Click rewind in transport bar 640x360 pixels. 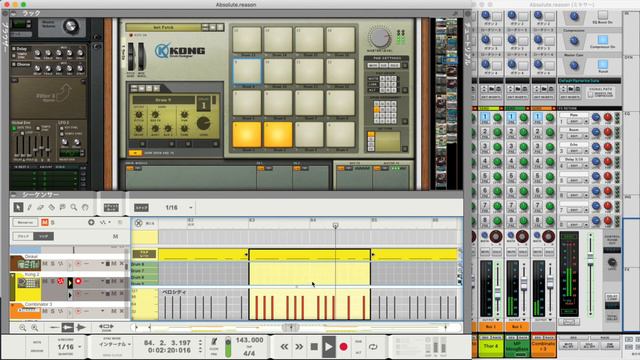284,347
